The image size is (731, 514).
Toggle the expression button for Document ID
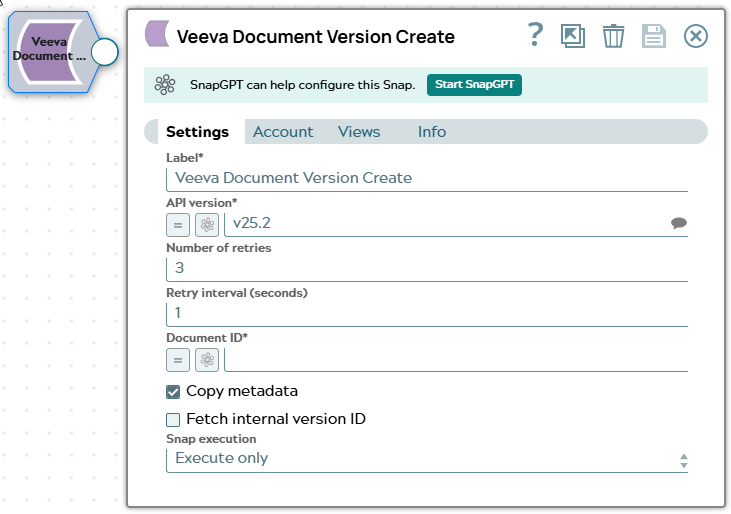178,360
